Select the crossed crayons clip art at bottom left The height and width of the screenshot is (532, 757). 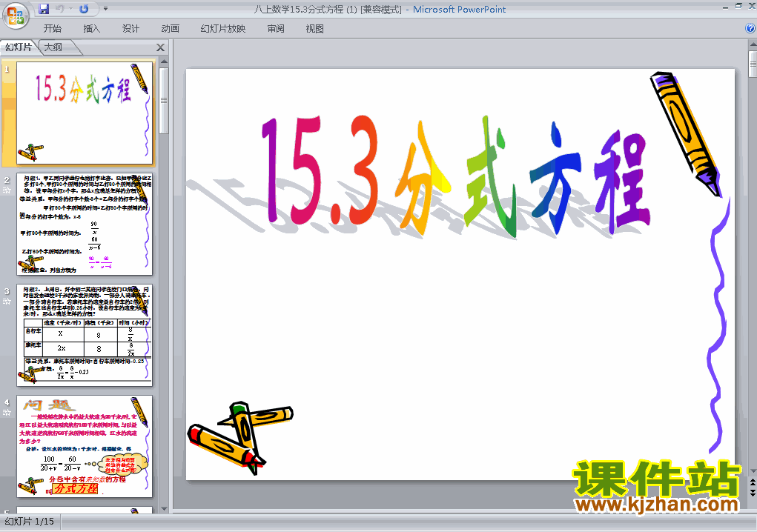240,438
